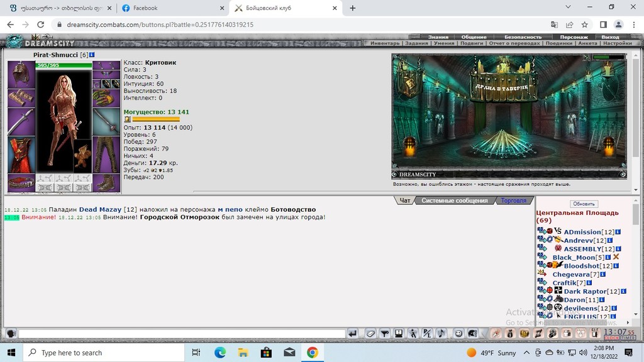Click private message icon beside Chegevara
The width and height of the screenshot is (644, 362).
point(541,273)
